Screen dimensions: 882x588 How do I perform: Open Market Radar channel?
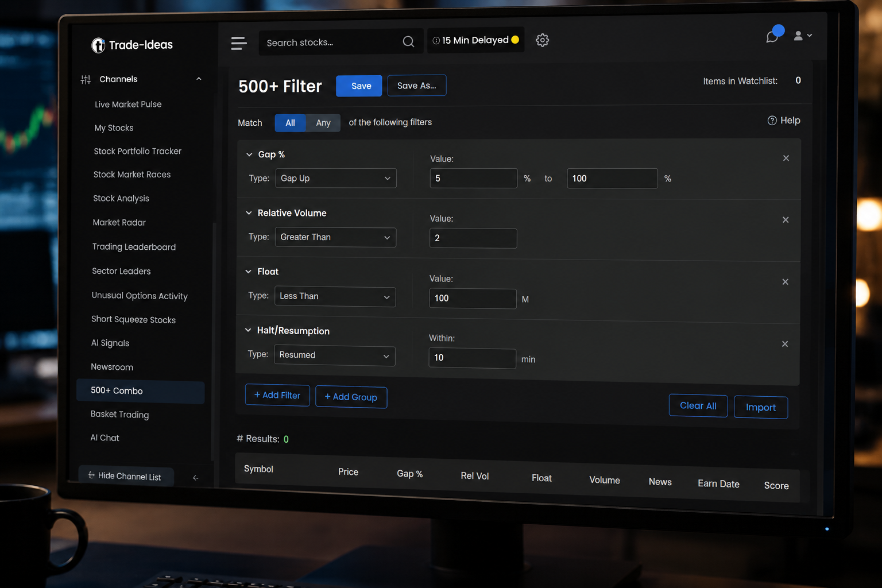click(119, 223)
